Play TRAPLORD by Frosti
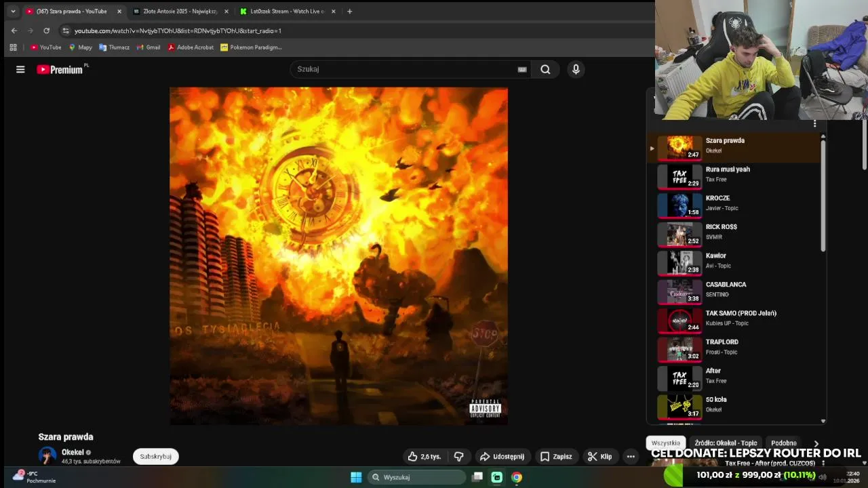 point(735,349)
